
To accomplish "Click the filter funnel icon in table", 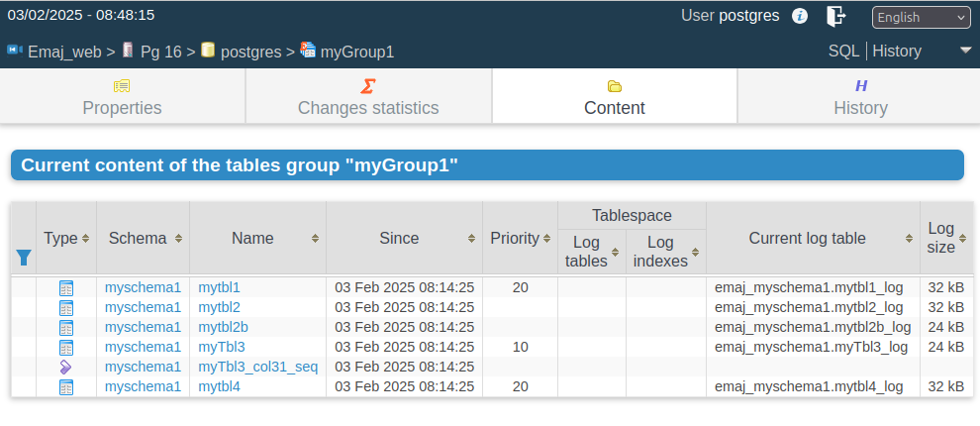I will point(24,257).
